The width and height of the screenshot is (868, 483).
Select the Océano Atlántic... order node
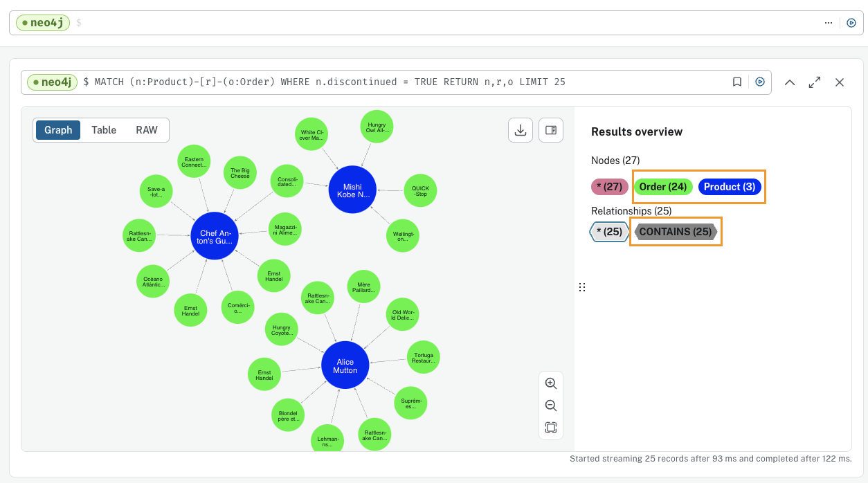pos(153,282)
